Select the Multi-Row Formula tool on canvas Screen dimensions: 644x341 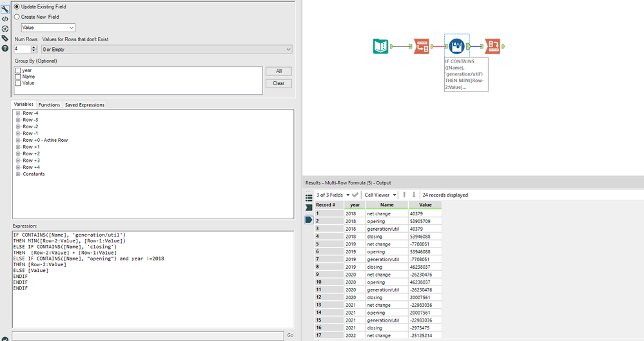point(456,46)
